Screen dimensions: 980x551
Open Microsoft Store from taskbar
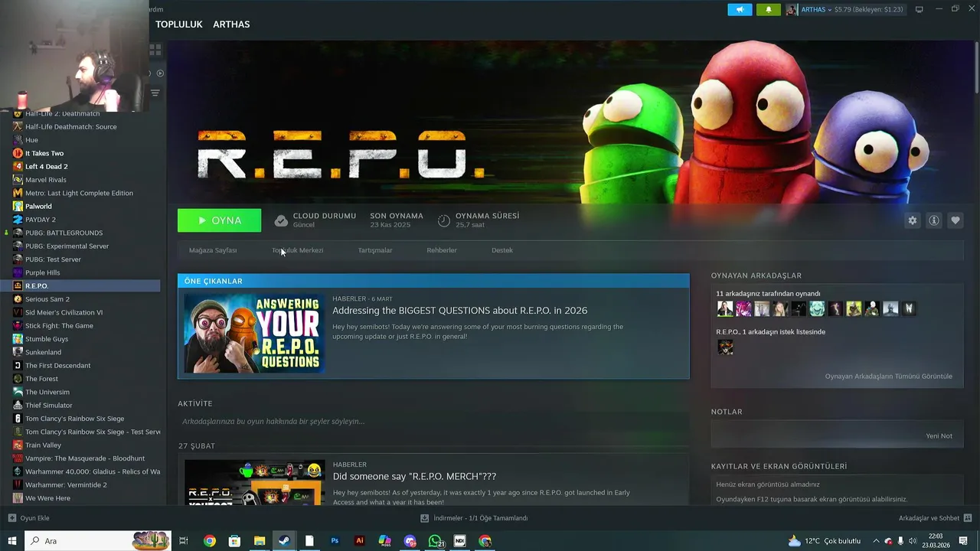(234, 541)
